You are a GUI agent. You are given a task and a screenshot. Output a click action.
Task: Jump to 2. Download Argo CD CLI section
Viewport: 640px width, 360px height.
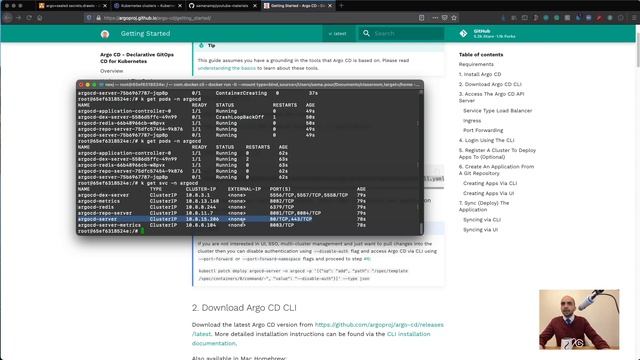[x=490, y=84]
